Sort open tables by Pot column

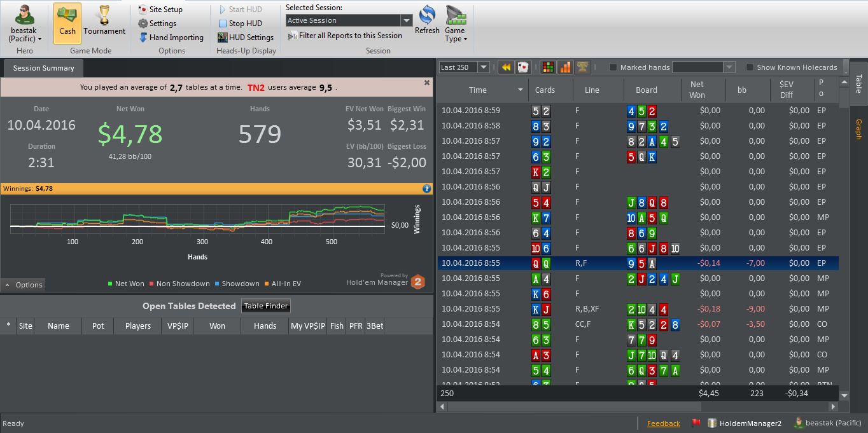98,326
